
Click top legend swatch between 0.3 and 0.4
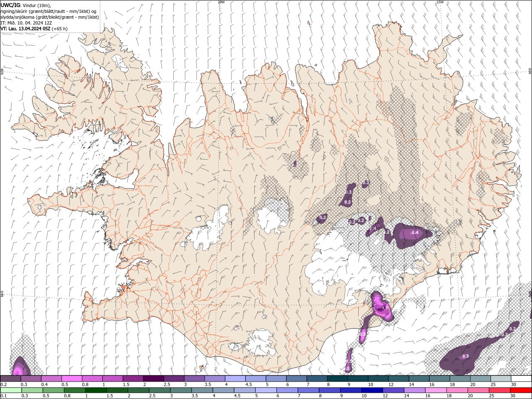coord(31,378)
